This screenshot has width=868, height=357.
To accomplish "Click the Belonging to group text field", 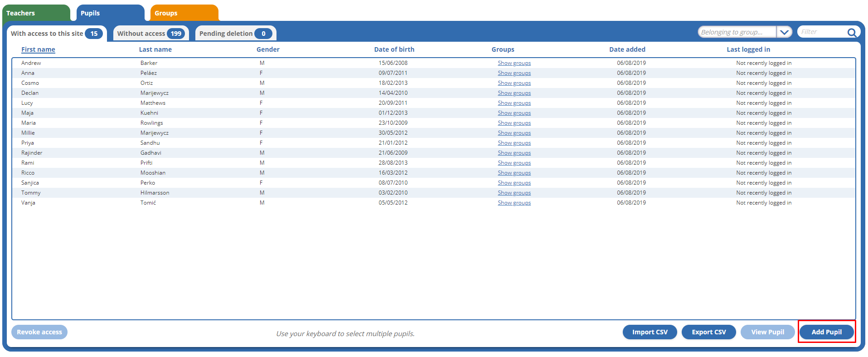I will tap(736, 32).
